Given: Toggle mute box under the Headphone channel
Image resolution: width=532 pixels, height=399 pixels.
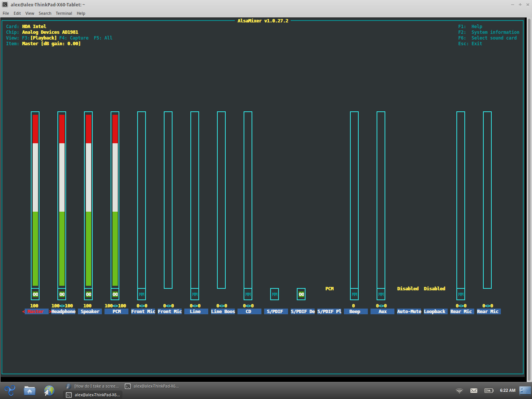Looking at the screenshot, I should pos(62,294).
